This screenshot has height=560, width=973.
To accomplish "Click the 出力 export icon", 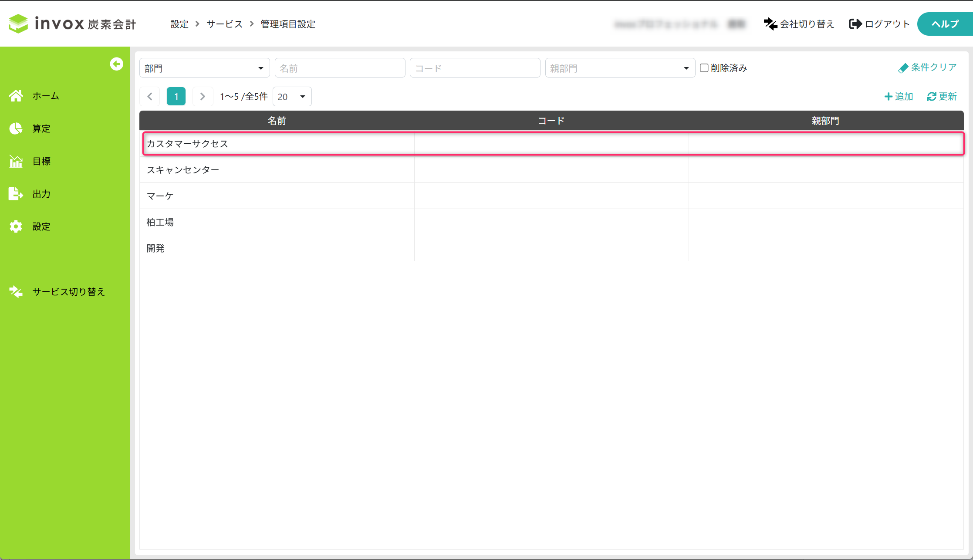I will click(x=16, y=194).
